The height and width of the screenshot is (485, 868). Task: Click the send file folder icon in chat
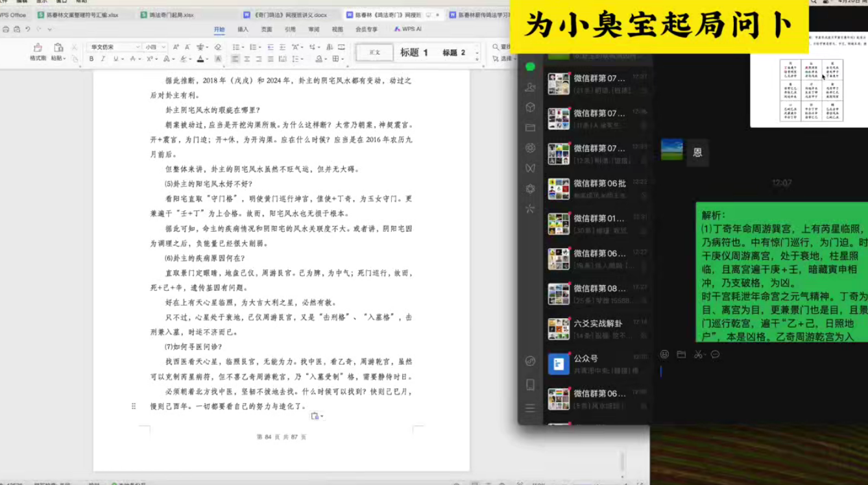(681, 354)
